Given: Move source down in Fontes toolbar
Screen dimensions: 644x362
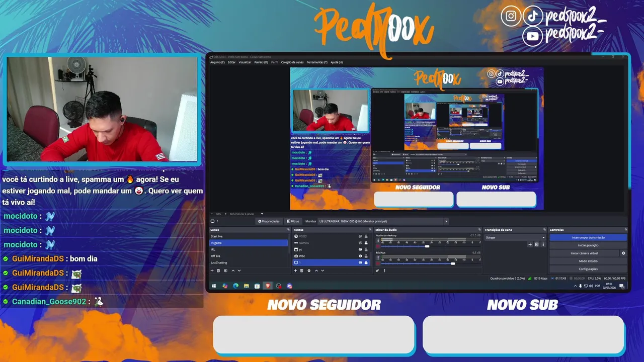Looking at the screenshot, I should pyautogui.click(x=323, y=270).
